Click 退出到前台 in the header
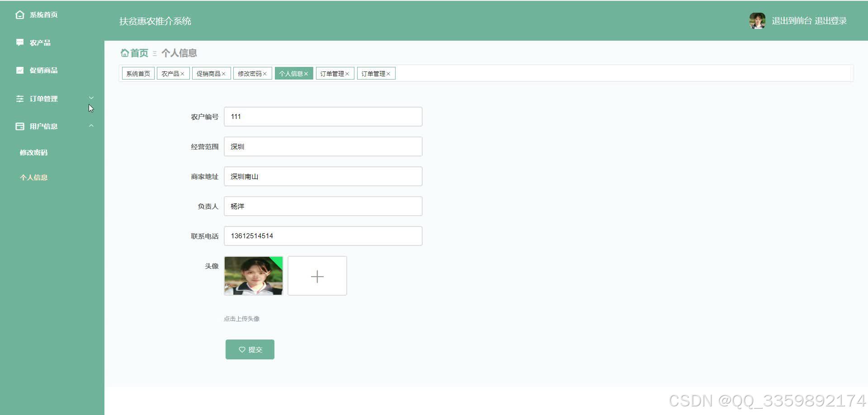The image size is (868, 415). [792, 21]
